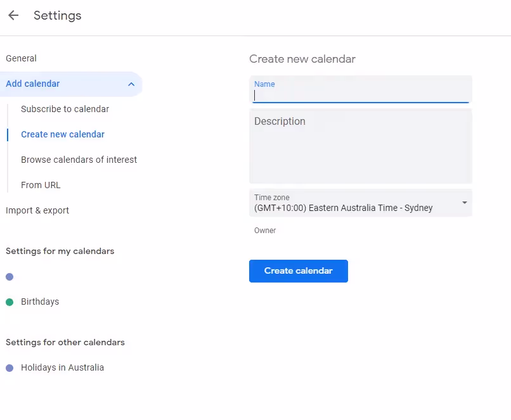Open Holidays in Australia calendar settings
Image resolution: width=511 pixels, height=420 pixels.
(62, 367)
